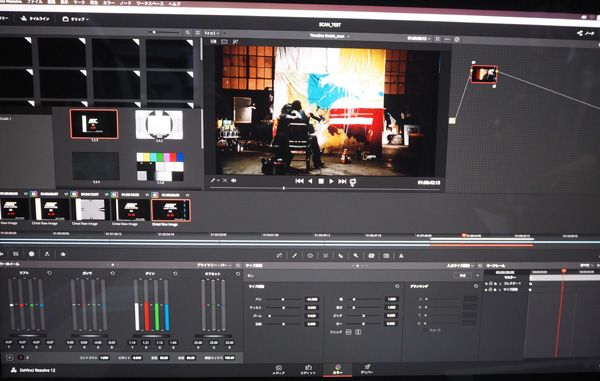Toggle gallery grid view icon
Image resolution: width=600 pixels, height=381 pixels.
197,33
